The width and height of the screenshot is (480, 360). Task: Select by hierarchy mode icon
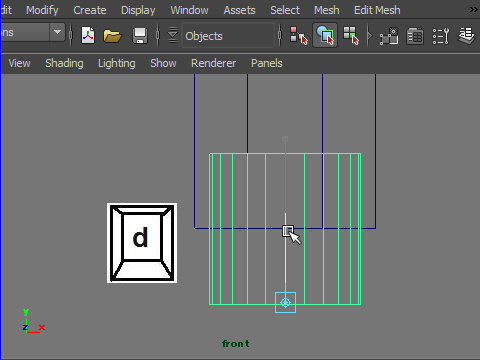click(298, 35)
